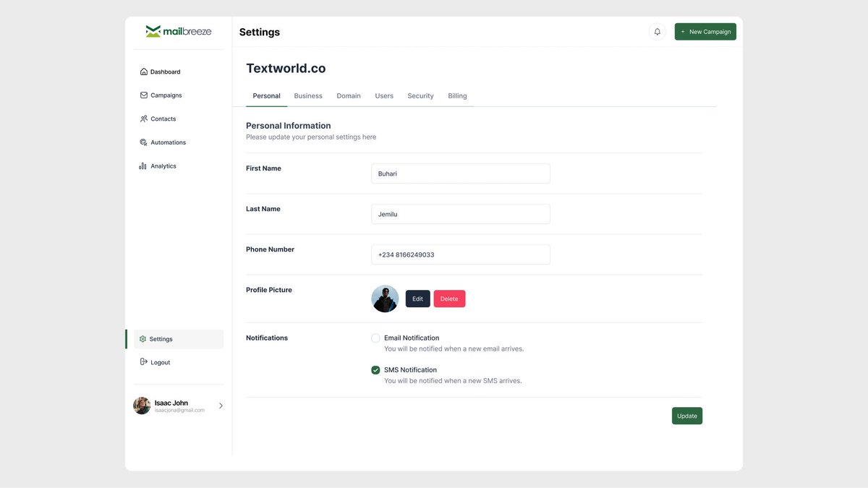Click the Settings page title

(260, 33)
